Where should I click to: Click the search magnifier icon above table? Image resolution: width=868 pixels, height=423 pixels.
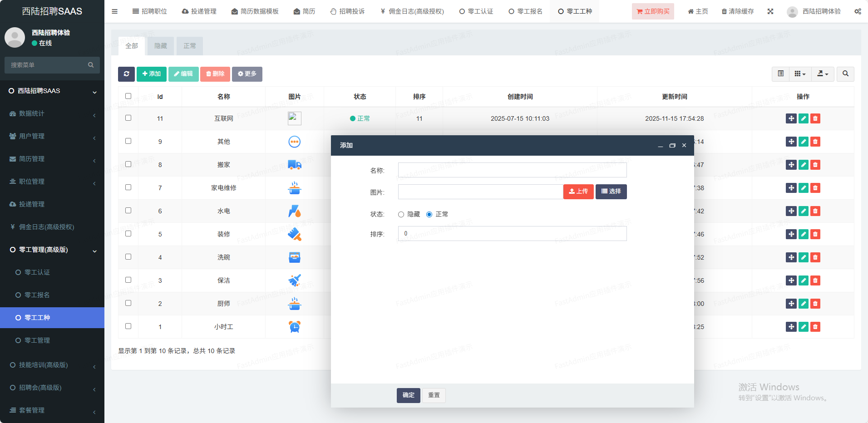point(845,74)
